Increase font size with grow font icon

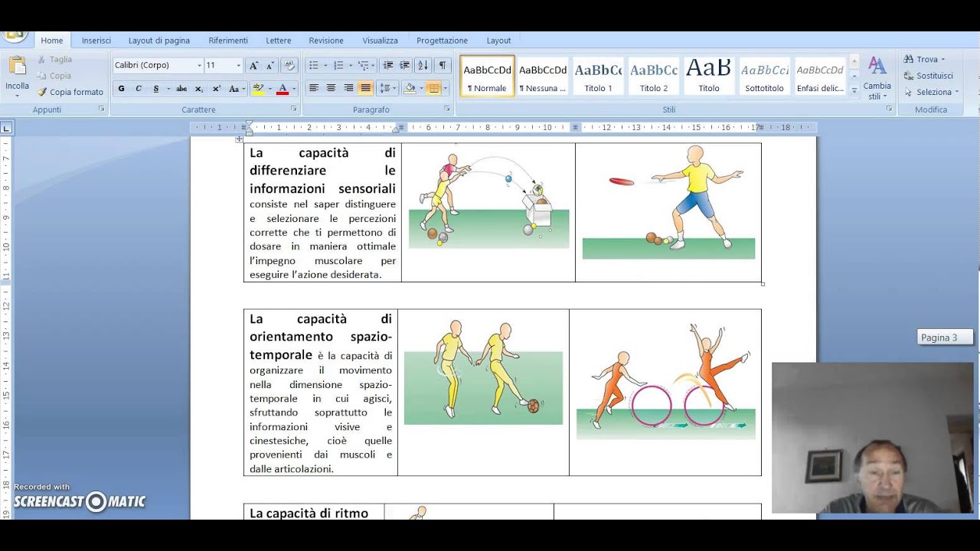[253, 66]
